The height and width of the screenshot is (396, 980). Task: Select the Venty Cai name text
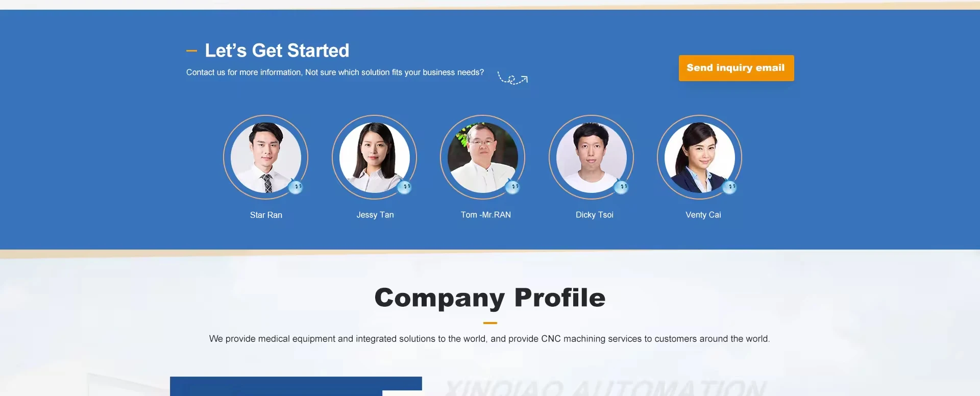tap(703, 215)
